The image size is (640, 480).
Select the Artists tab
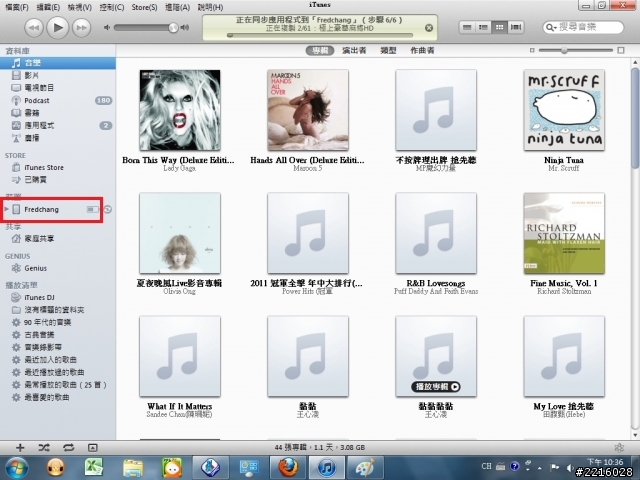(354, 51)
